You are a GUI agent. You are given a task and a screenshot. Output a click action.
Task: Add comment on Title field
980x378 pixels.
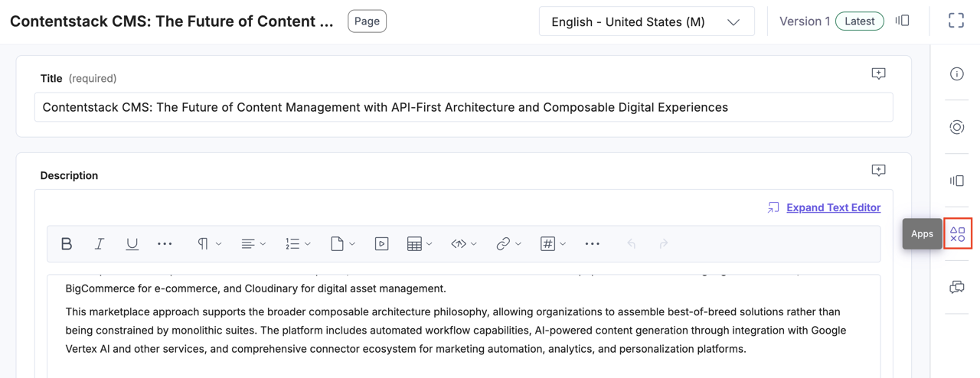pos(878,74)
